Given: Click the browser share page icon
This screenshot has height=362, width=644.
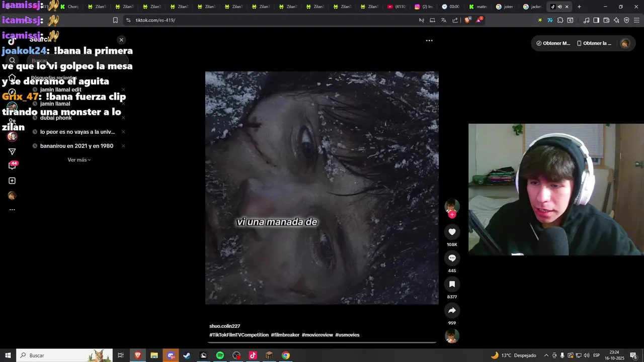Looking at the screenshot, I should click(455, 20).
